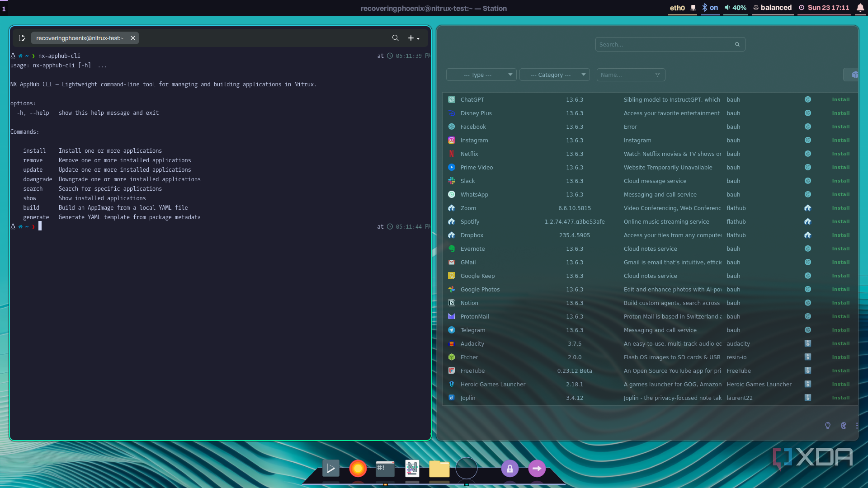Open the file manager folder in the dock

pos(439,469)
